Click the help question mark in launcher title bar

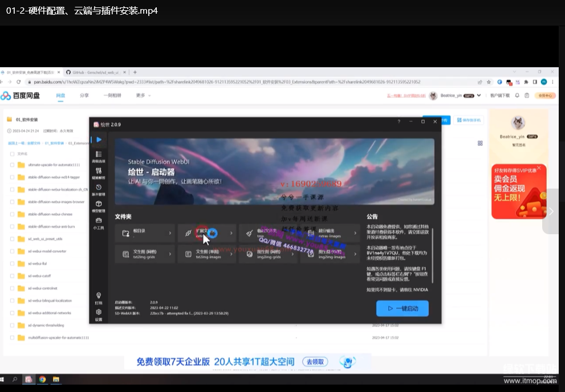(399, 122)
